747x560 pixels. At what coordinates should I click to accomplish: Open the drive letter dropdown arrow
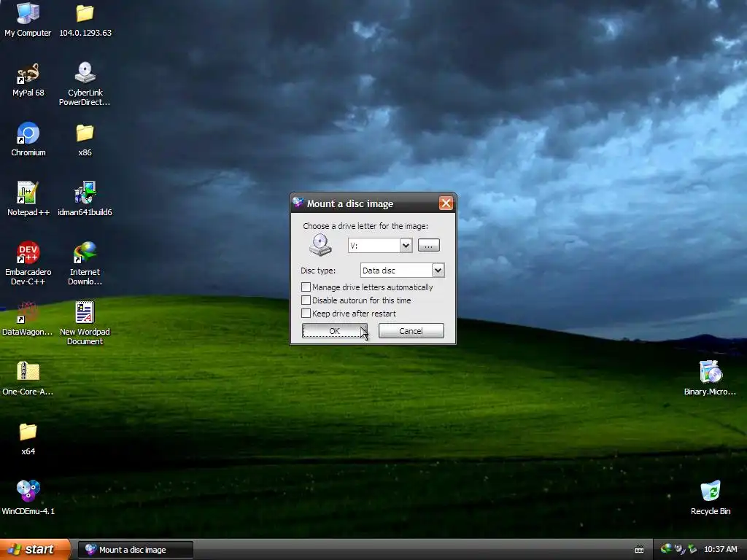click(x=406, y=246)
